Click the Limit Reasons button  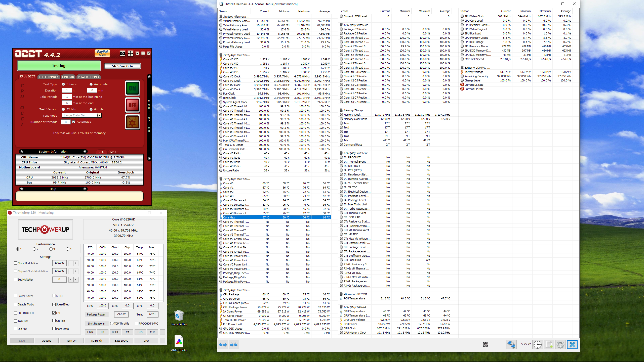pos(96,324)
